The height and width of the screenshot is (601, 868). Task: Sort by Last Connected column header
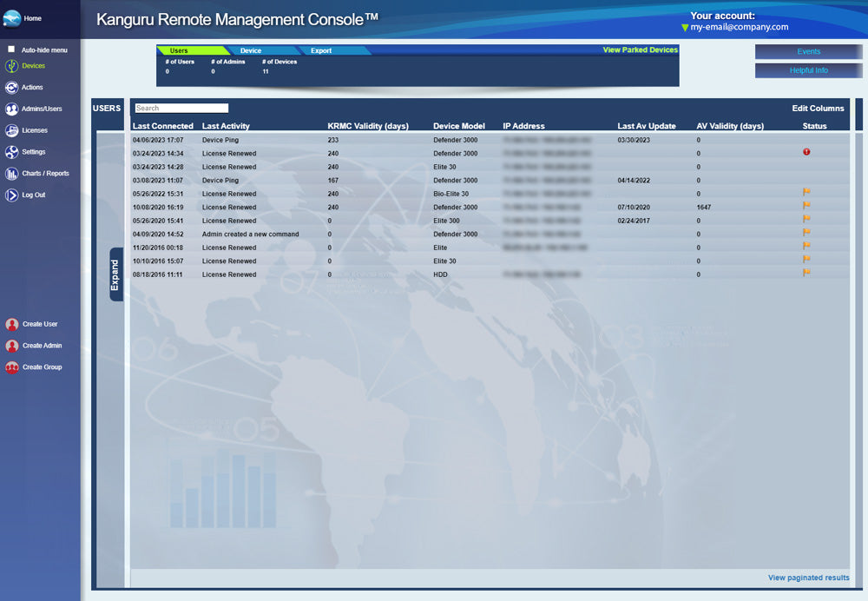tap(163, 126)
